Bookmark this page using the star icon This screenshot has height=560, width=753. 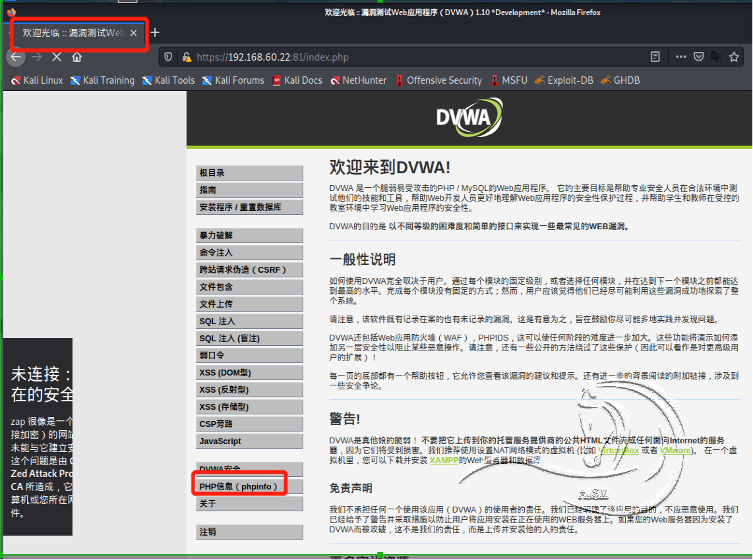734,57
